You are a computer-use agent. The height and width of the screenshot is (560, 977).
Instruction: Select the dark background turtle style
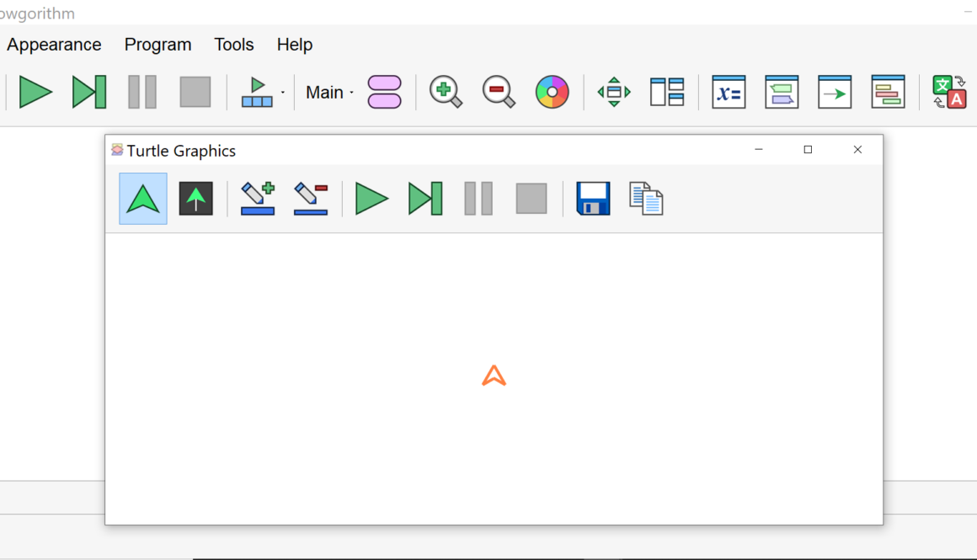click(195, 199)
